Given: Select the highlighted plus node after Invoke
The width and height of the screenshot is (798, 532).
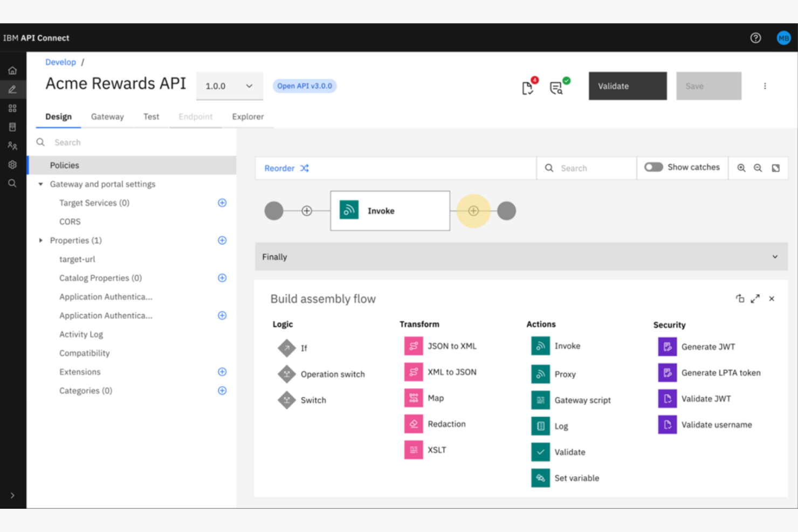Looking at the screenshot, I should point(473,211).
